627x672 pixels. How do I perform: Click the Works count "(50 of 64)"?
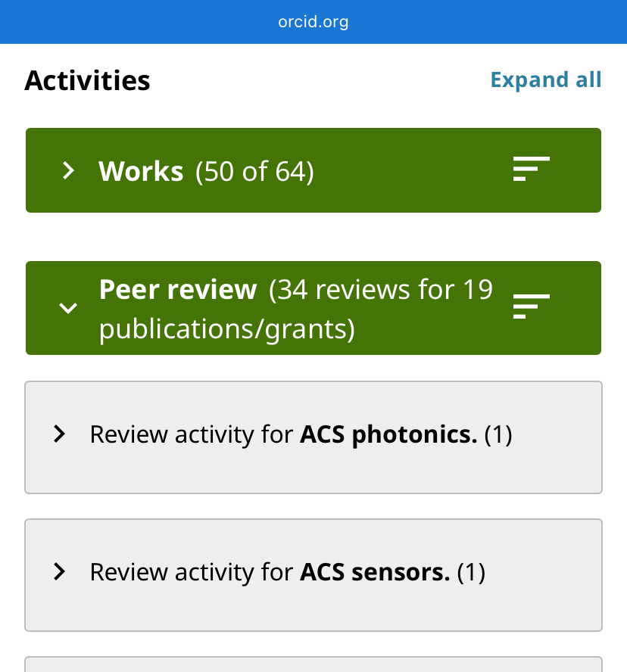[254, 172]
